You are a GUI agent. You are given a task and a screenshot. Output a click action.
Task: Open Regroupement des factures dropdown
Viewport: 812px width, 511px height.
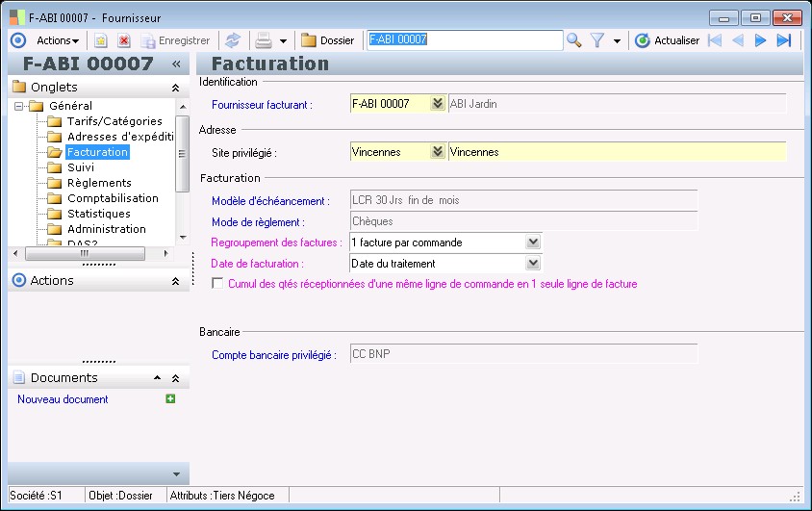(534, 243)
